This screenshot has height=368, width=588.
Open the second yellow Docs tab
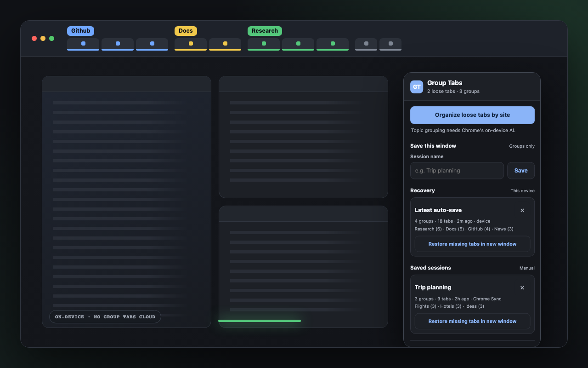[x=225, y=44]
